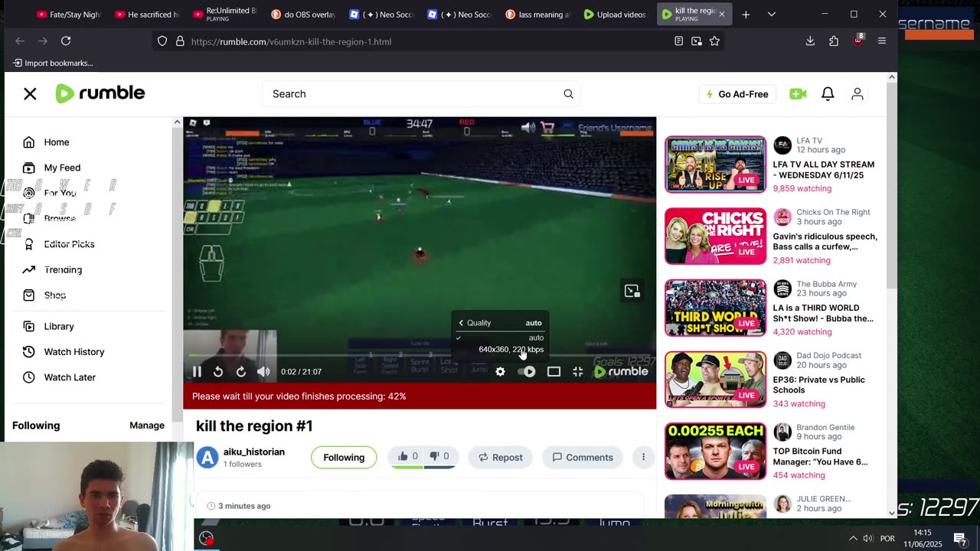Image resolution: width=980 pixels, height=551 pixels.
Task: Open the LA is a THIRD WORLD video title
Action: click(823, 313)
